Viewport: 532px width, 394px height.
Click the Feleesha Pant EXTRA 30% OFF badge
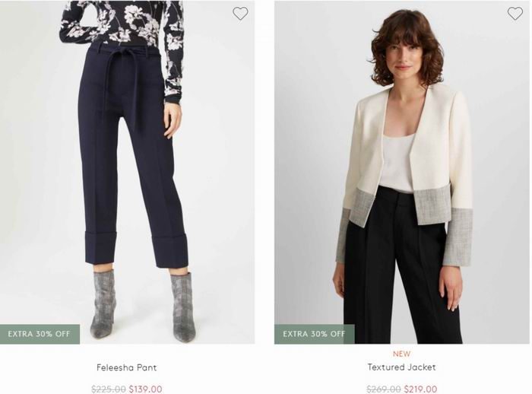pyautogui.click(x=40, y=334)
